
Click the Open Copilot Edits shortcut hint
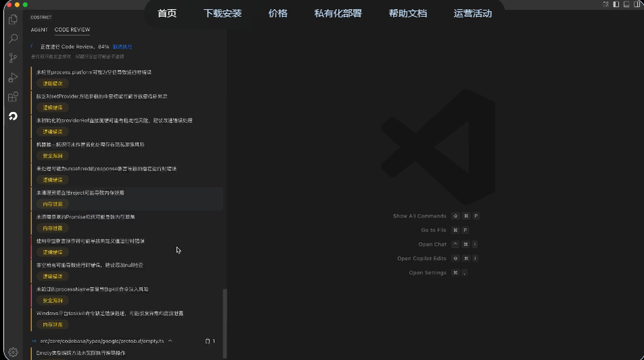click(438, 259)
